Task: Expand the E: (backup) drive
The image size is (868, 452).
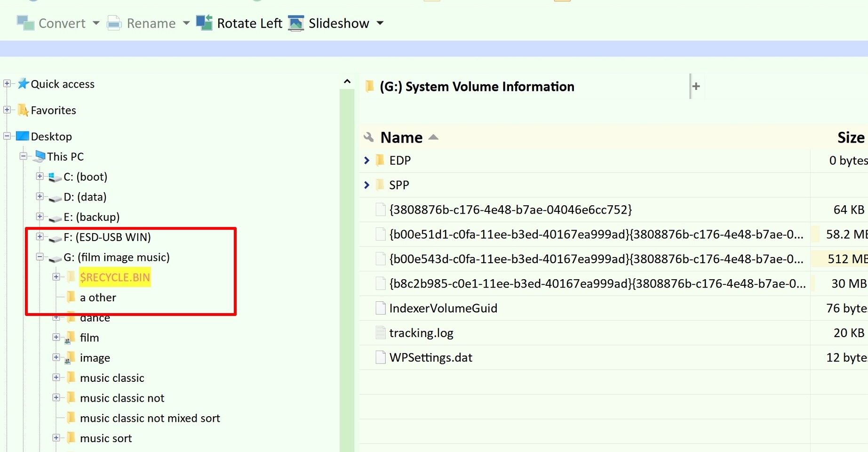Action: pyautogui.click(x=40, y=217)
